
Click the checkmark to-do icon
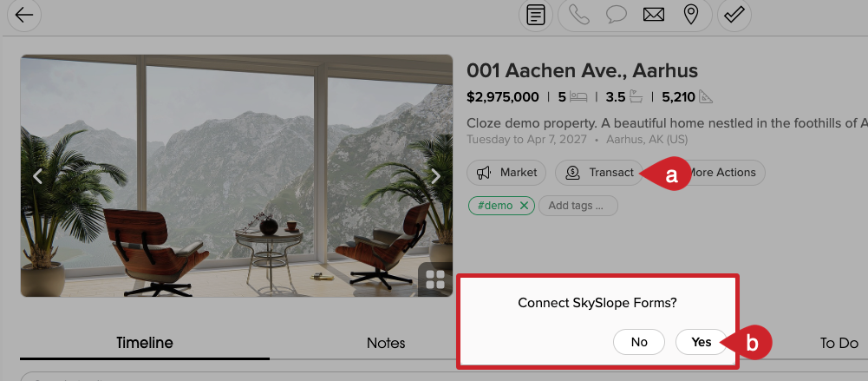[734, 15]
